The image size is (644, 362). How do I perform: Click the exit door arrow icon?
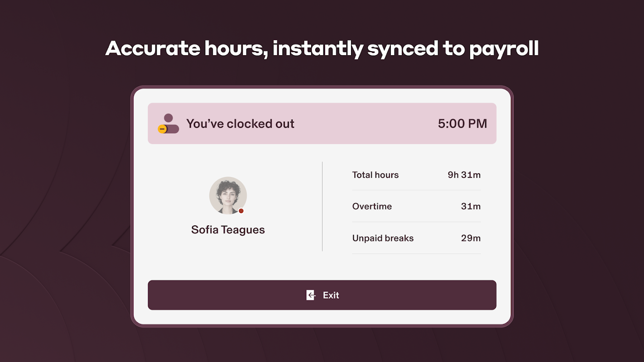pos(311,295)
